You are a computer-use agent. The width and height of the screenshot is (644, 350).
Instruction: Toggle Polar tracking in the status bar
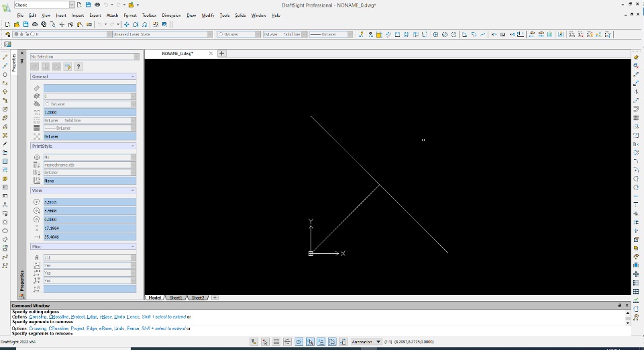[288, 342]
